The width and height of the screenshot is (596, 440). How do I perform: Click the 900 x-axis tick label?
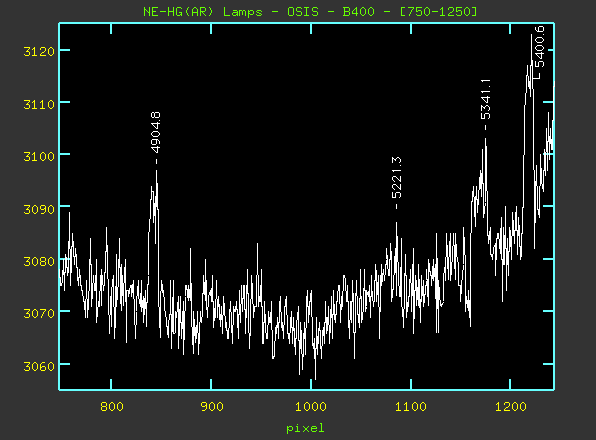(212, 407)
